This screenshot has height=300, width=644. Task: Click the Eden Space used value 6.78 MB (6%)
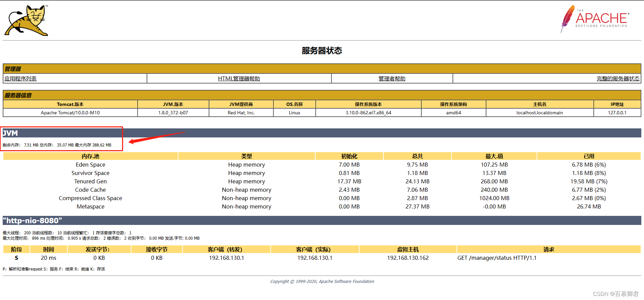[589, 165]
